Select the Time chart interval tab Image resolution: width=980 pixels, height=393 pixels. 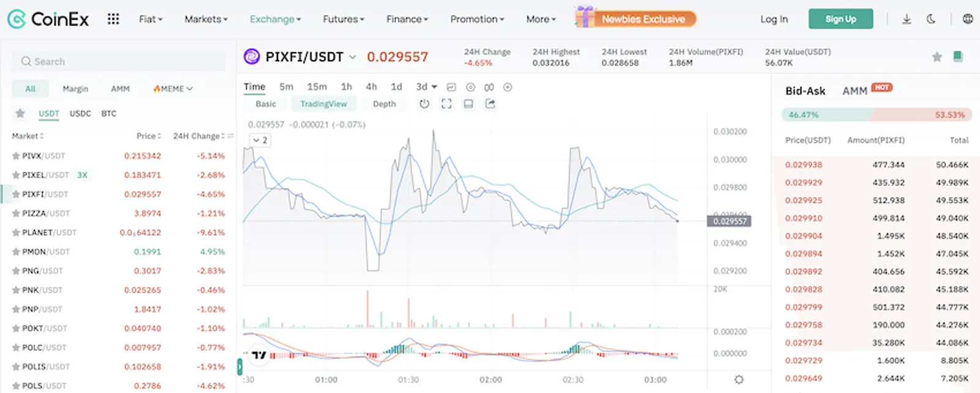click(x=254, y=87)
